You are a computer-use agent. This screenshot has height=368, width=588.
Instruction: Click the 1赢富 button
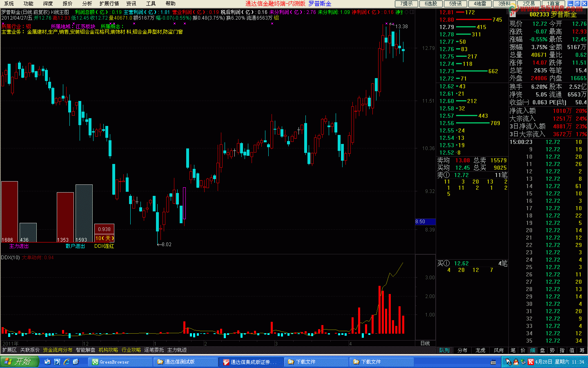click(553, 4)
